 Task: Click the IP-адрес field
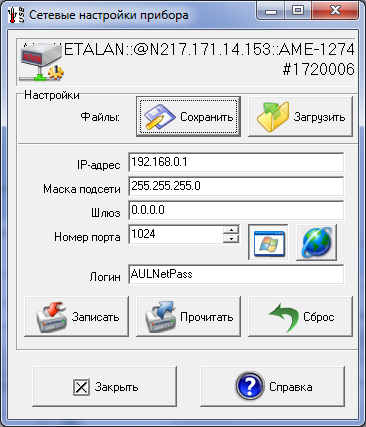tap(236, 162)
